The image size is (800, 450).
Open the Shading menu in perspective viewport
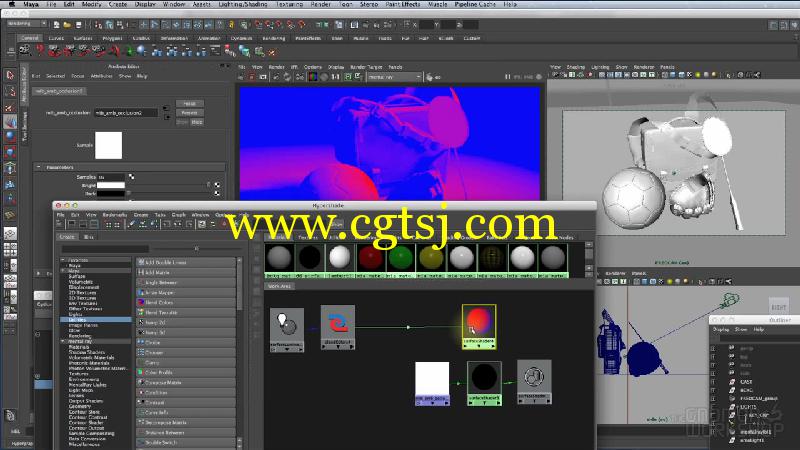(x=576, y=67)
